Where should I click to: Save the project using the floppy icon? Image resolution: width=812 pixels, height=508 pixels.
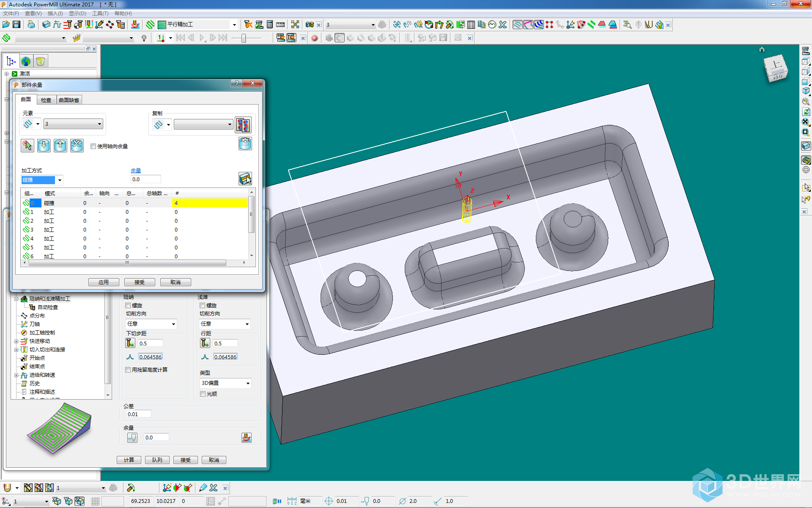click(16, 25)
